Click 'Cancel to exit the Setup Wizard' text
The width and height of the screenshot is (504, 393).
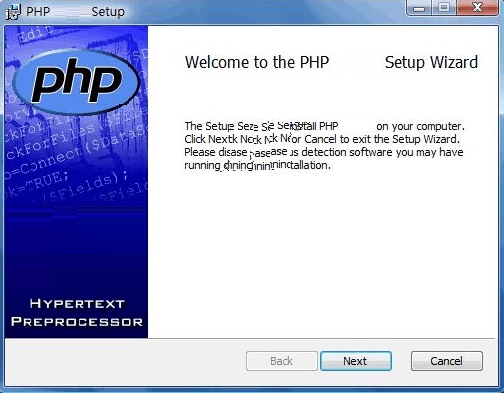[382, 139]
